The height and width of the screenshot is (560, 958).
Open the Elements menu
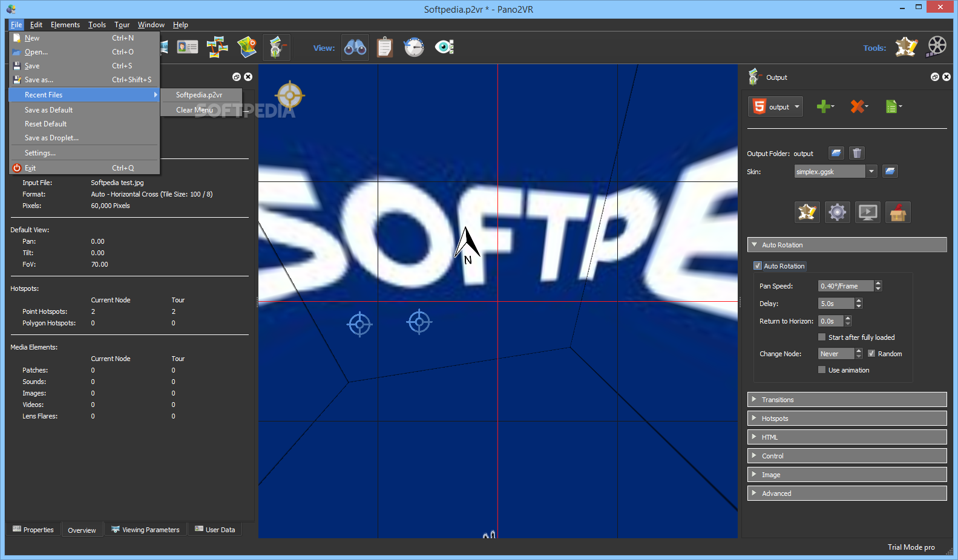pos(65,25)
